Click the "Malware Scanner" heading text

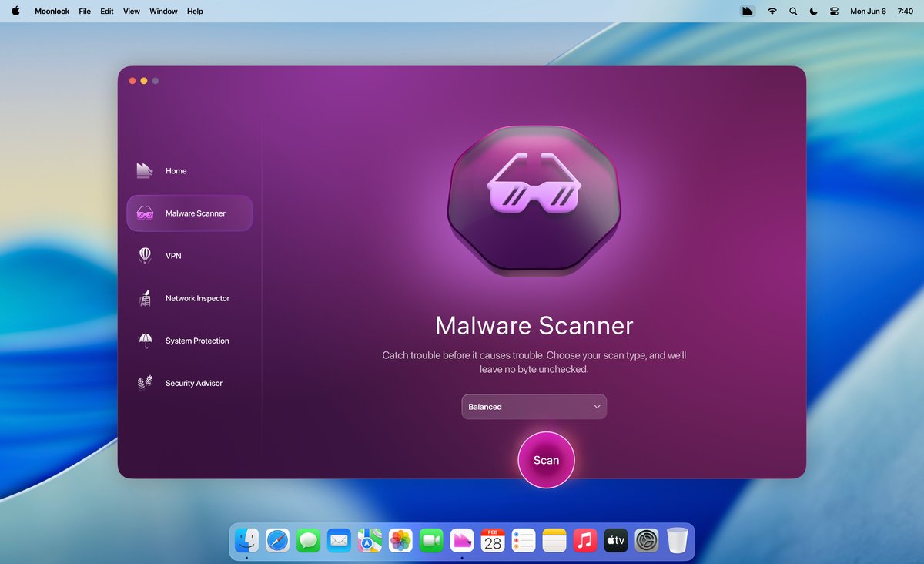pyautogui.click(x=534, y=325)
